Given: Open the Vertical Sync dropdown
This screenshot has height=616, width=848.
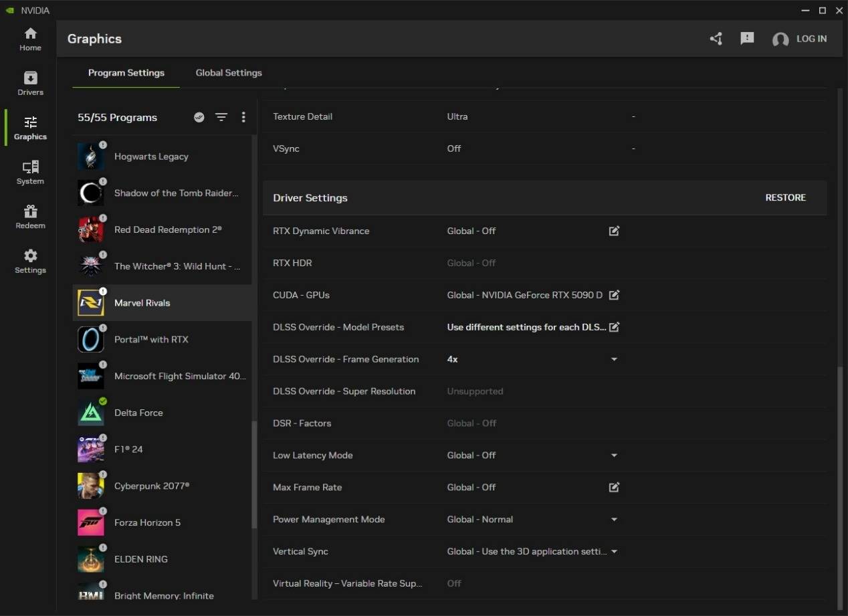Looking at the screenshot, I should point(614,552).
